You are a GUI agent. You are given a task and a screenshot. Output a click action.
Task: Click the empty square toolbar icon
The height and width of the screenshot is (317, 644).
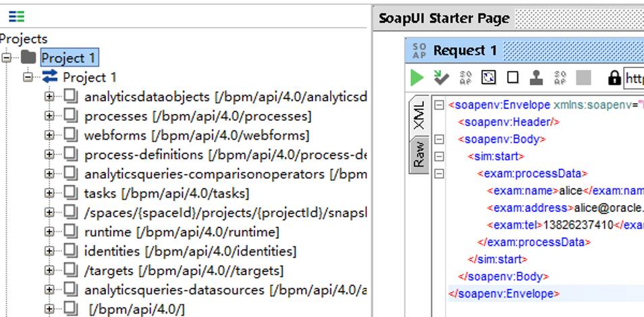[x=512, y=78]
